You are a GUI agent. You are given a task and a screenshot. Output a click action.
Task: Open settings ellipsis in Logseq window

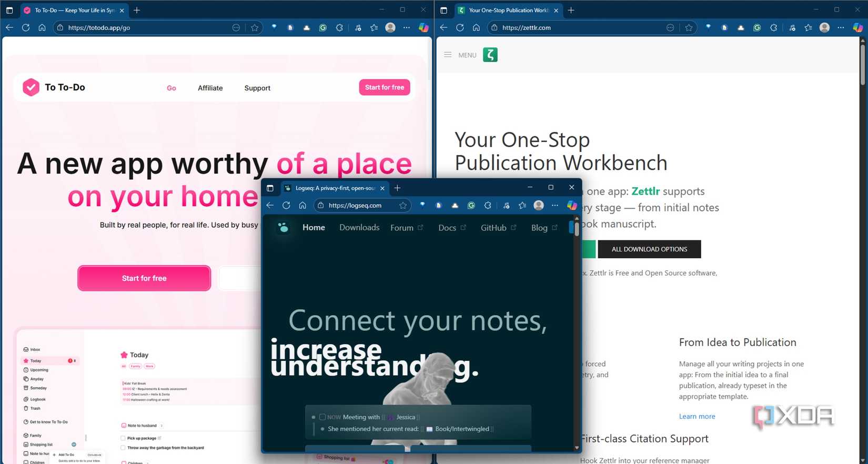pyautogui.click(x=555, y=205)
